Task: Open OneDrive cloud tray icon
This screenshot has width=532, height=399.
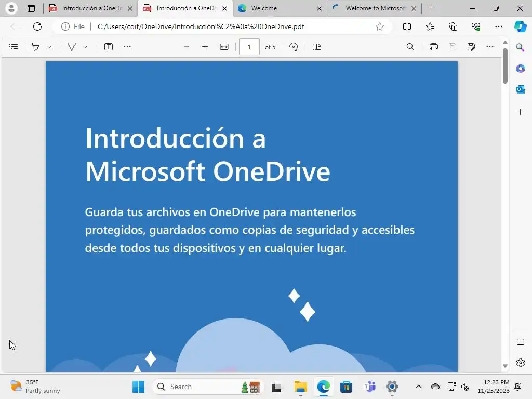Action: [435, 387]
